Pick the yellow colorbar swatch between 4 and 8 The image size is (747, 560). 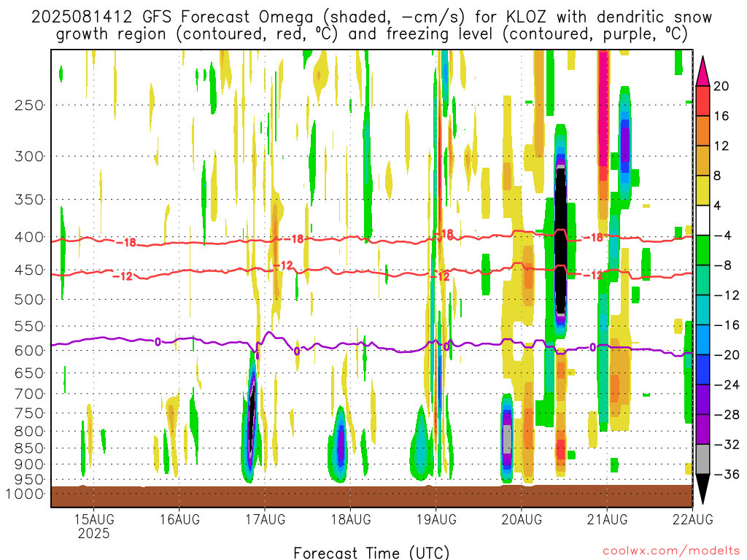click(x=703, y=191)
